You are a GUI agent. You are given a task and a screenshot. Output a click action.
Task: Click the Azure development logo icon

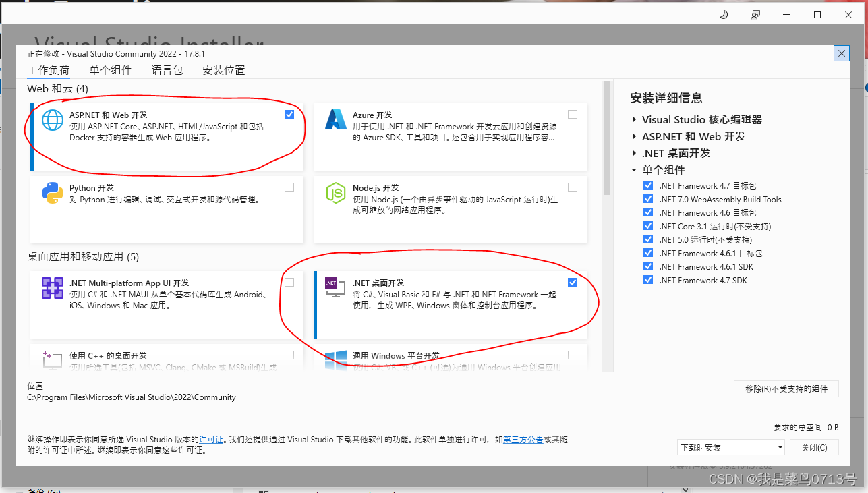(335, 119)
